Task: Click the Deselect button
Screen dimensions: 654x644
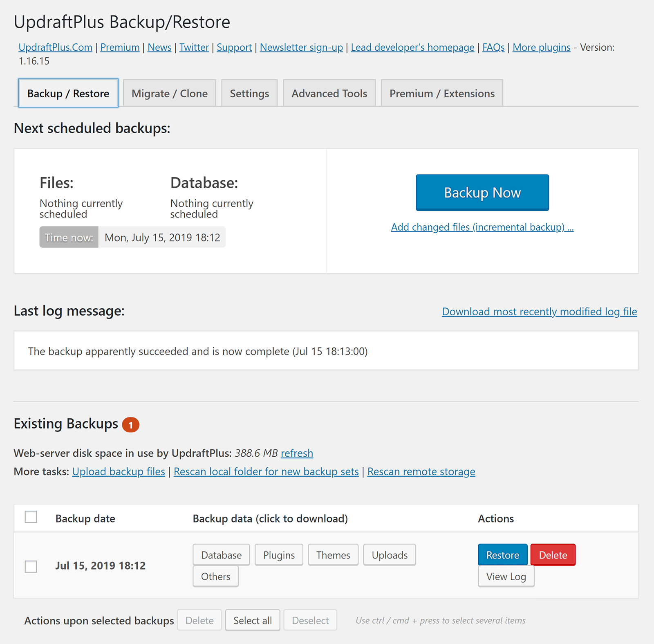Action: 310,620
